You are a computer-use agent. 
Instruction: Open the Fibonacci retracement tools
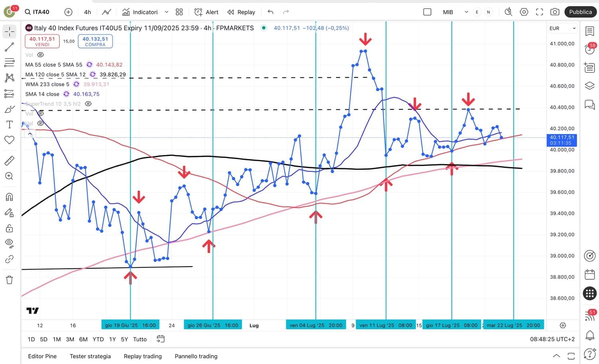pos(10,63)
